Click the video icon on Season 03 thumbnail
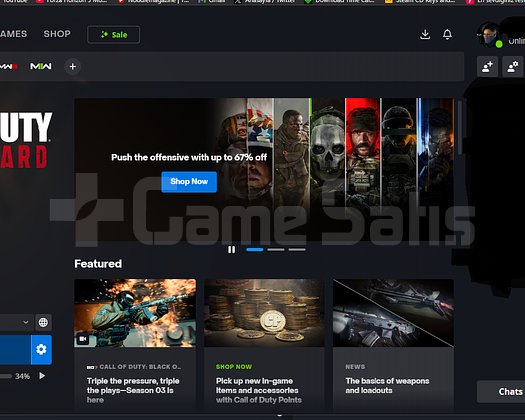 tap(83, 339)
